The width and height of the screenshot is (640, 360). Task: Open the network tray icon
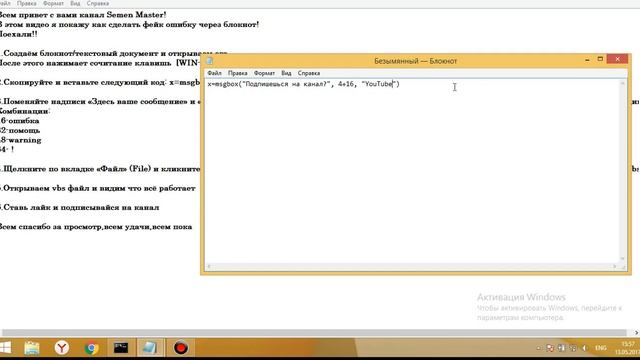(573, 348)
